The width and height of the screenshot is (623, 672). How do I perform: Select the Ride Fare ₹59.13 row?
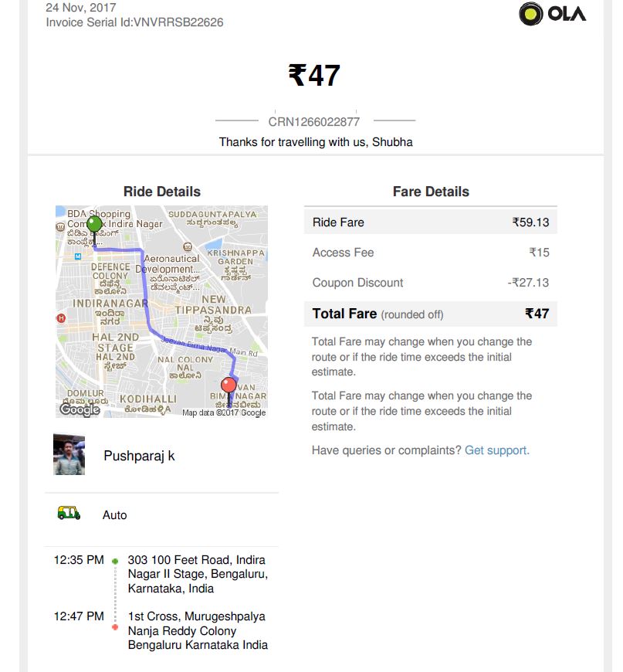[430, 222]
